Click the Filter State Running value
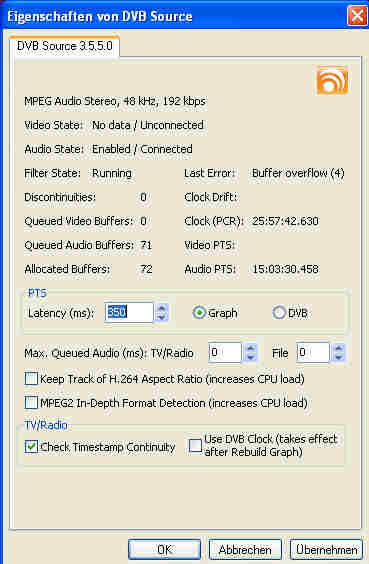Viewport: 369px width, 564px height. click(112, 173)
